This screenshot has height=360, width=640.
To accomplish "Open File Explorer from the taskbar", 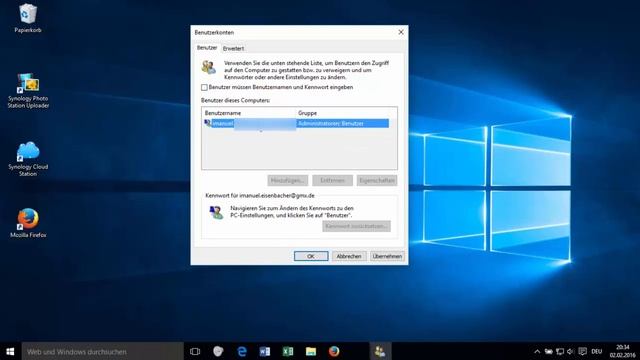I will coord(311,351).
